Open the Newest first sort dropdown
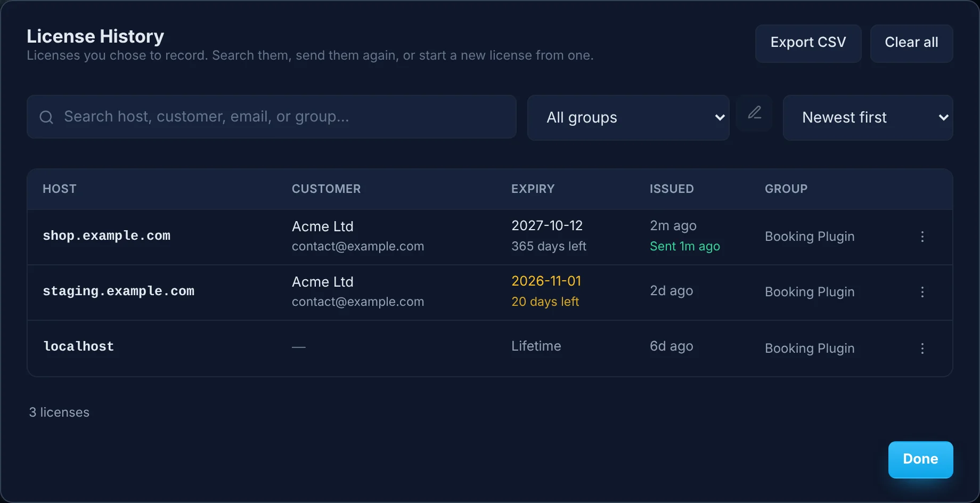Screen dimensions: 980x503 [x=868, y=118]
